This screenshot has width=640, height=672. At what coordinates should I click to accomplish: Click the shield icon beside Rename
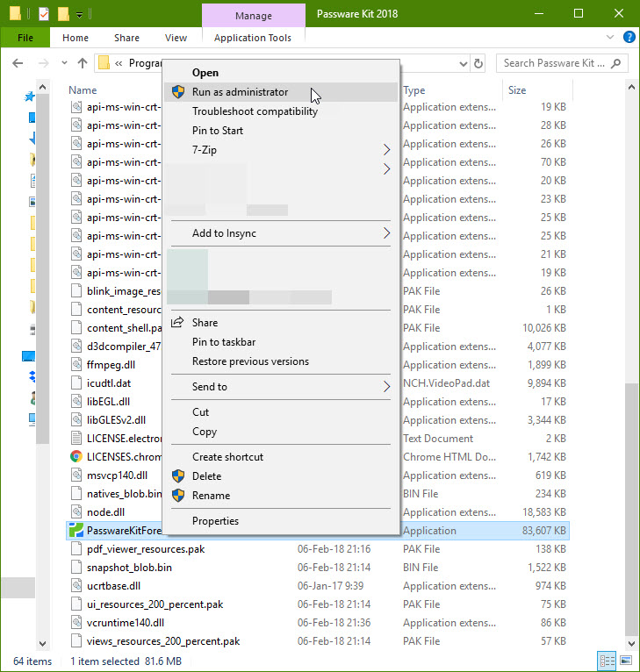(x=178, y=496)
